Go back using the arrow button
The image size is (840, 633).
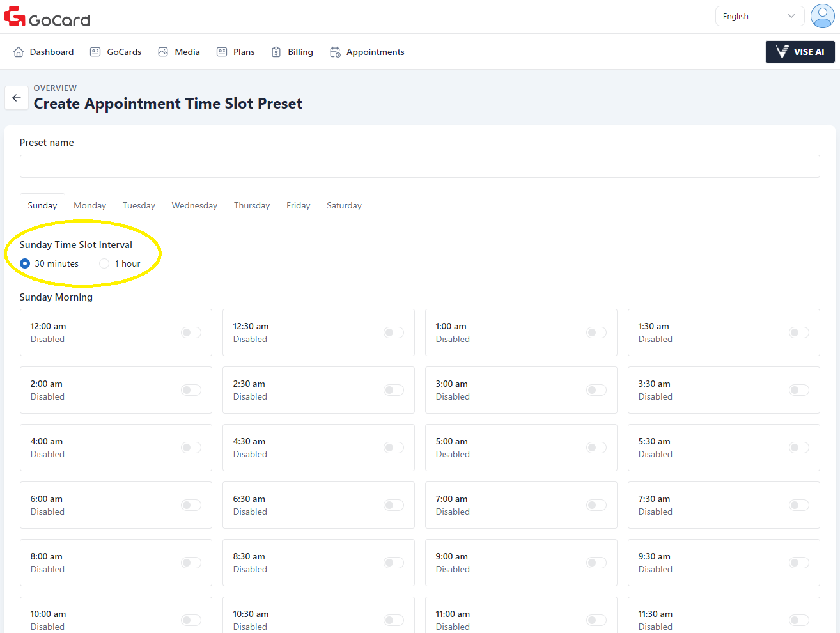click(x=17, y=98)
